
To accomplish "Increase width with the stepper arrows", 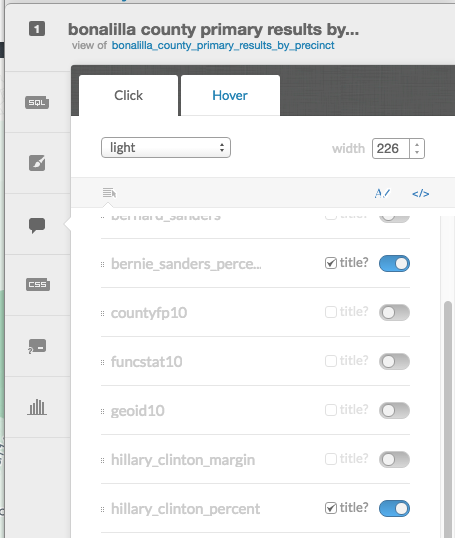I will [417, 145].
